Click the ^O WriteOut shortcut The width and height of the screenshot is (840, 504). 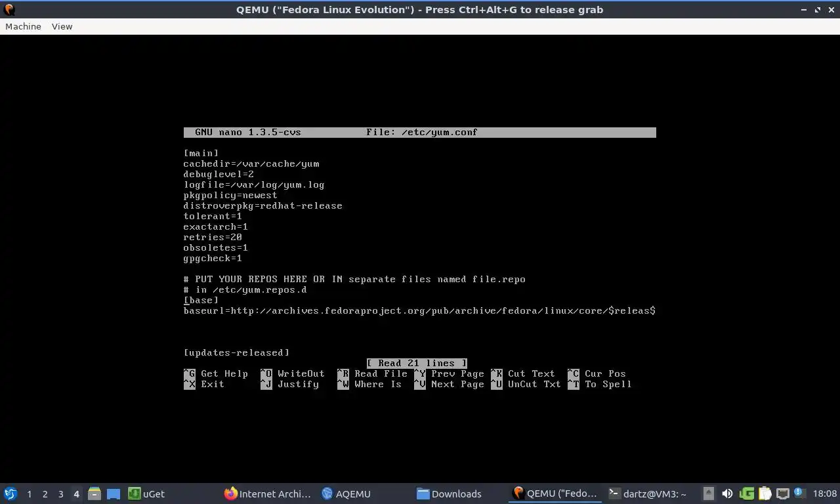(x=293, y=373)
